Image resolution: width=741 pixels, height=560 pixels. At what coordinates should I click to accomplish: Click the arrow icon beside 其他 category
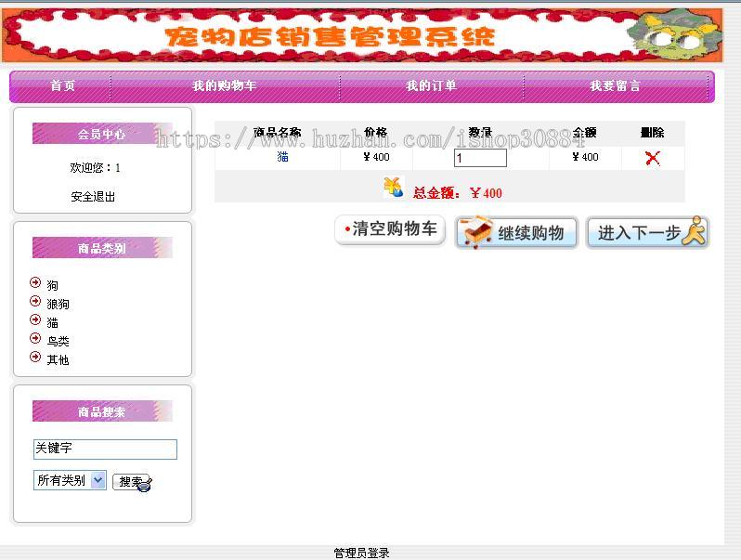coord(35,357)
